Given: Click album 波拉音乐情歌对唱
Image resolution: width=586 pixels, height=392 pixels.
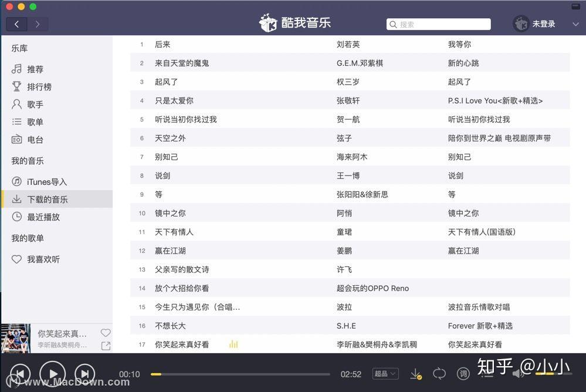Looking at the screenshot, I should [x=479, y=307].
